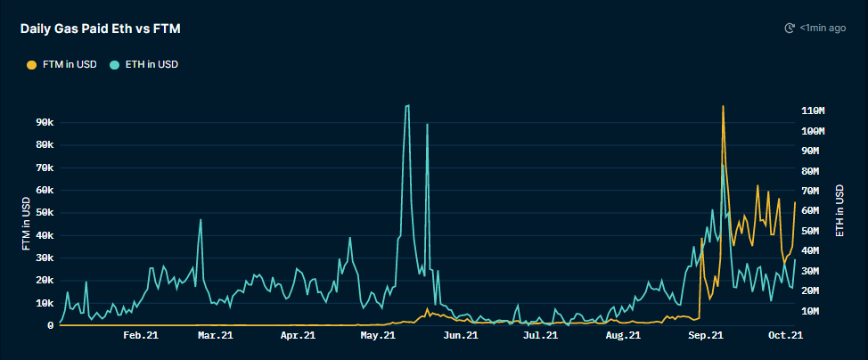Click the refresh clock icon beside the timestamp
Viewport: 868px width, 360px height.
[789, 29]
